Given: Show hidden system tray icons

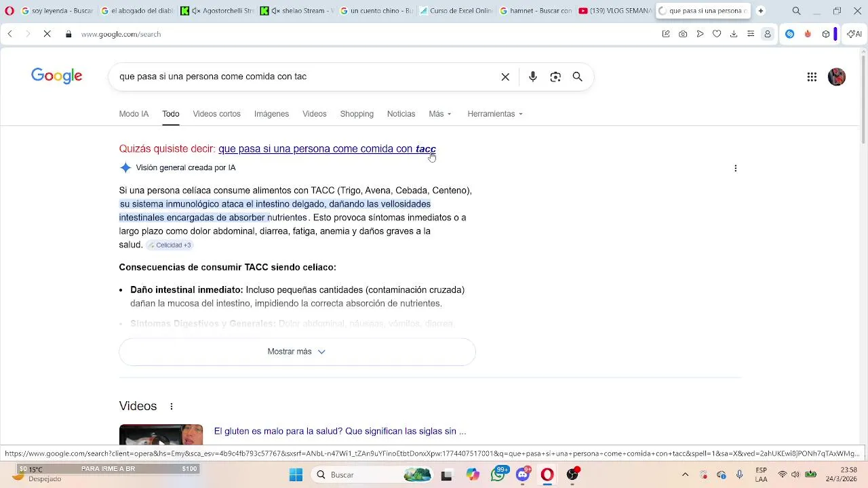Looking at the screenshot, I should pos(685,475).
